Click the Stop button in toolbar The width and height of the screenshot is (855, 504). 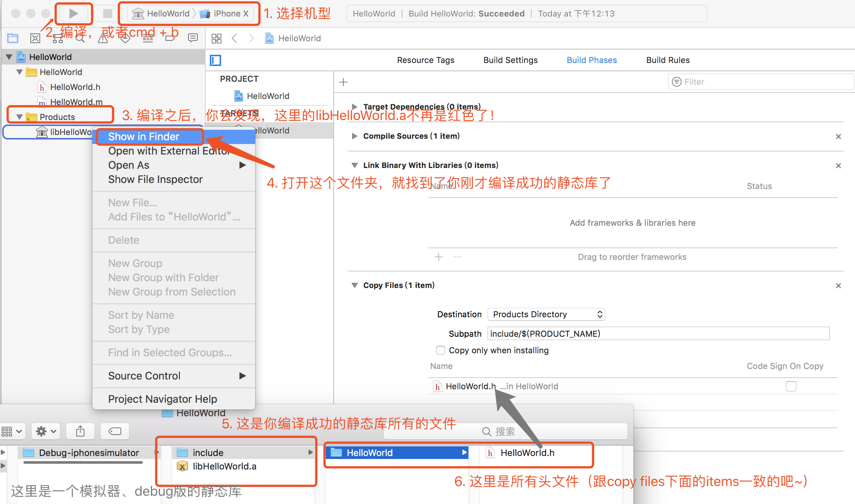pyautogui.click(x=107, y=14)
